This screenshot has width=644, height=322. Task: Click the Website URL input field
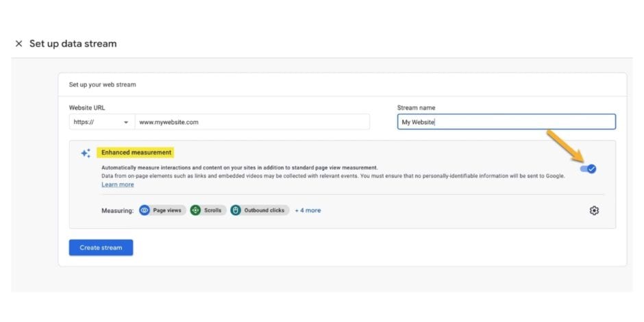pyautogui.click(x=251, y=122)
